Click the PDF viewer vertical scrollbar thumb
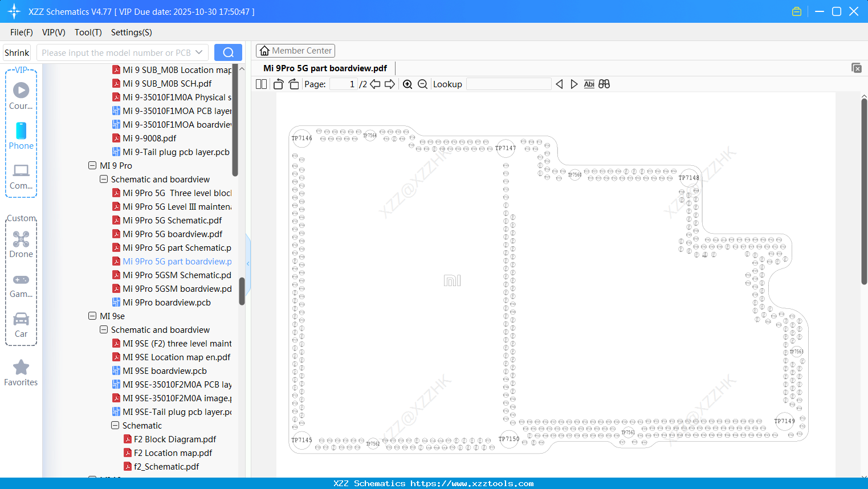This screenshot has width=868, height=489. pyautogui.click(x=864, y=191)
